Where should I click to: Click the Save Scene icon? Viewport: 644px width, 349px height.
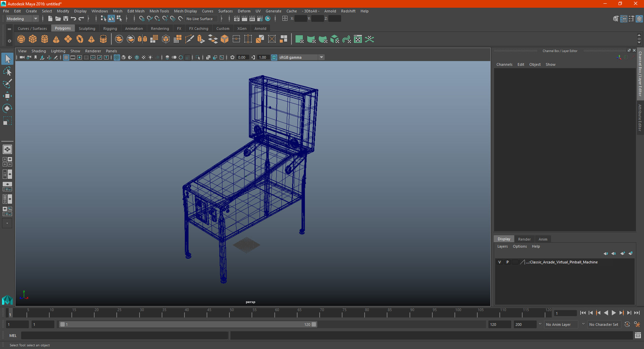pos(66,19)
